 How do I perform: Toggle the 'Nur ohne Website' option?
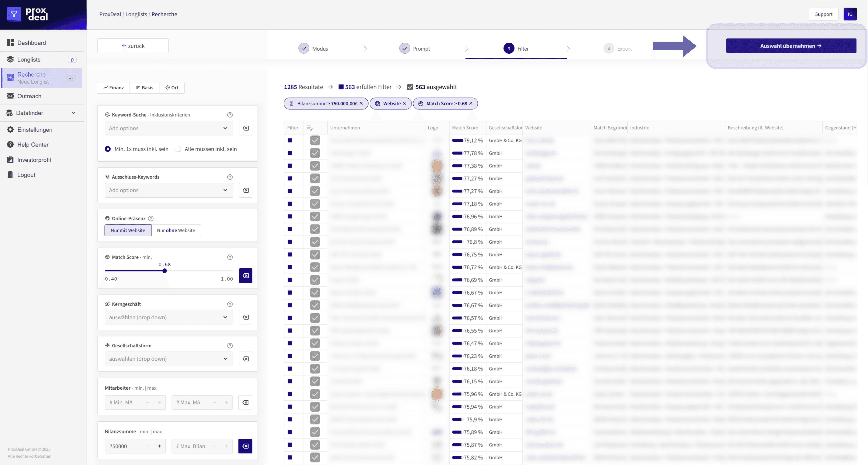(x=176, y=230)
